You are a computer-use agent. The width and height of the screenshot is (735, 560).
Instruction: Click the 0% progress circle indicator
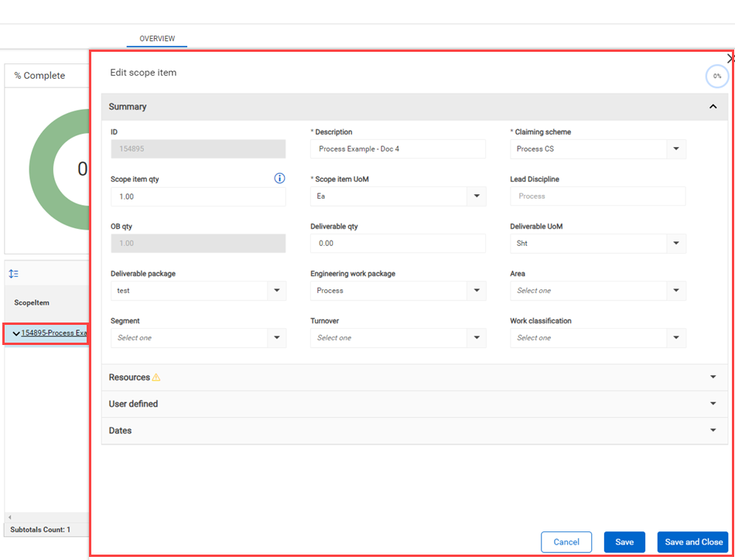pos(716,77)
